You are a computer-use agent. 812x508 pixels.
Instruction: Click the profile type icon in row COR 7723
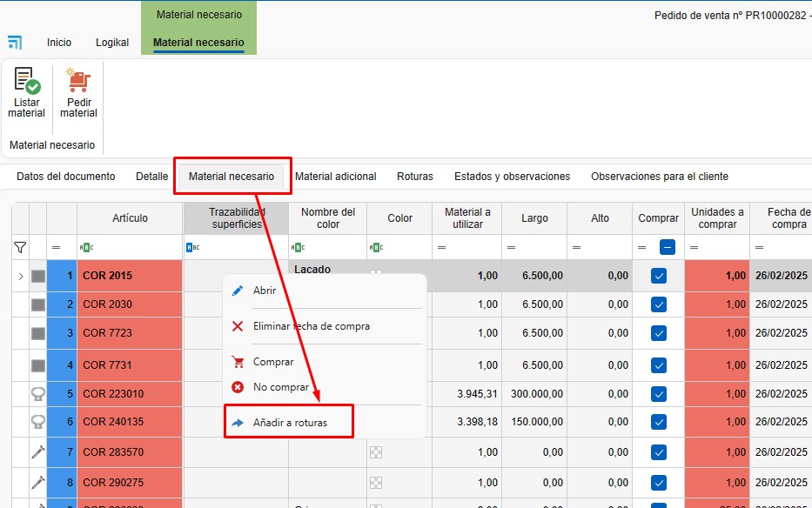click(x=38, y=333)
